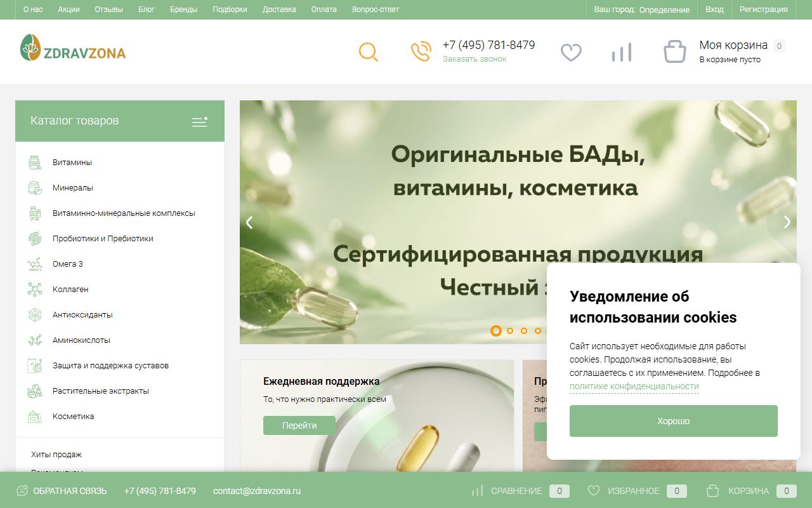Click the Вход login link
The height and width of the screenshot is (508, 812).
(714, 10)
